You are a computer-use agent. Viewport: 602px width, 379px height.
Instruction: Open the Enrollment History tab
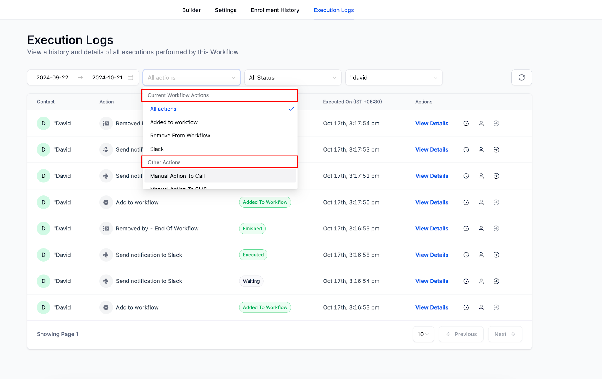[x=275, y=10]
